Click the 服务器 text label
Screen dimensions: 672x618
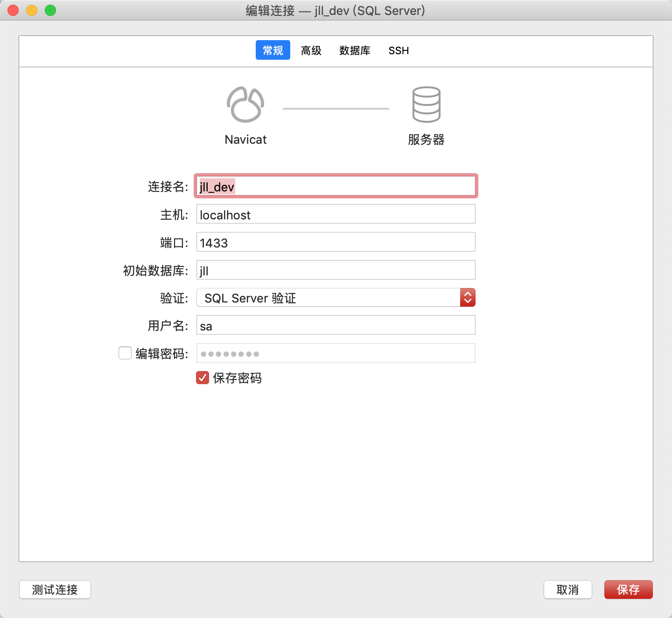coord(426,140)
